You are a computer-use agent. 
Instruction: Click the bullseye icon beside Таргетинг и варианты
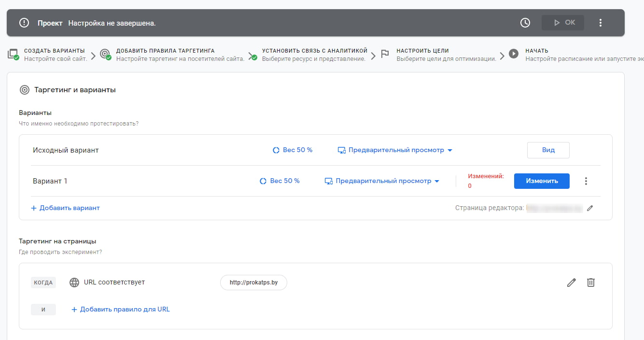(25, 89)
